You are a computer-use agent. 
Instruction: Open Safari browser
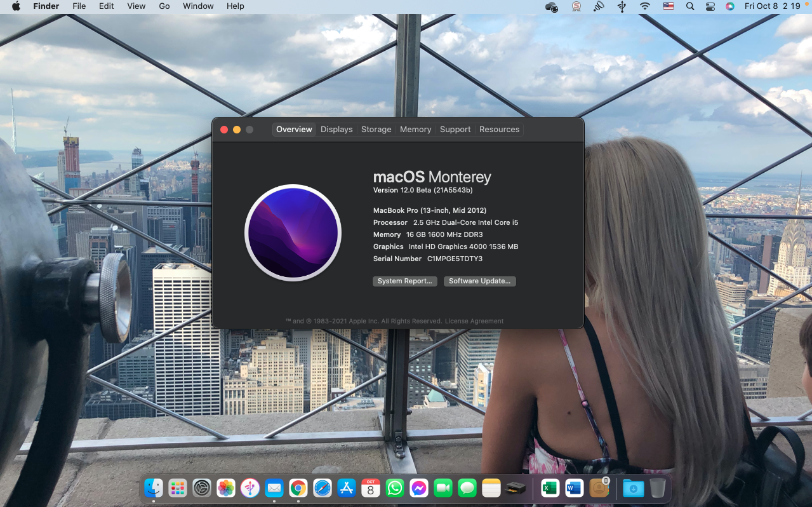tap(323, 488)
